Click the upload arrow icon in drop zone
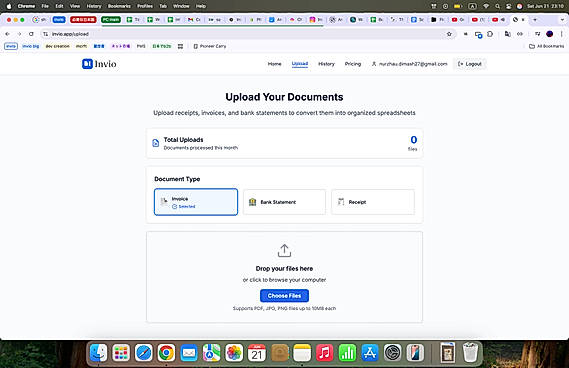569x368 pixels. coord(284,250)
